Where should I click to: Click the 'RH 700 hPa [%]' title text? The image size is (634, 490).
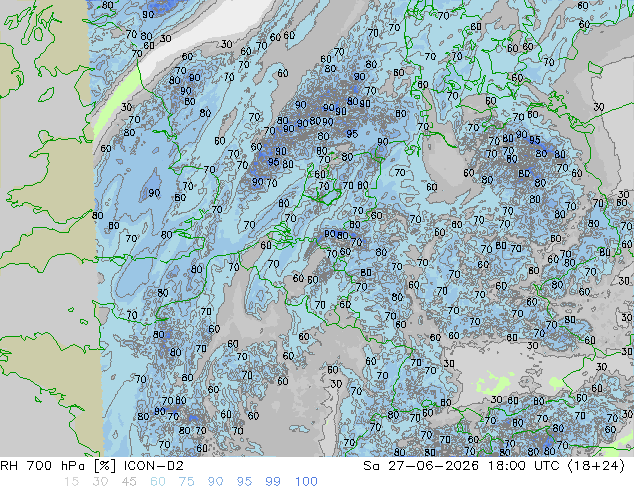click(59, 466)
